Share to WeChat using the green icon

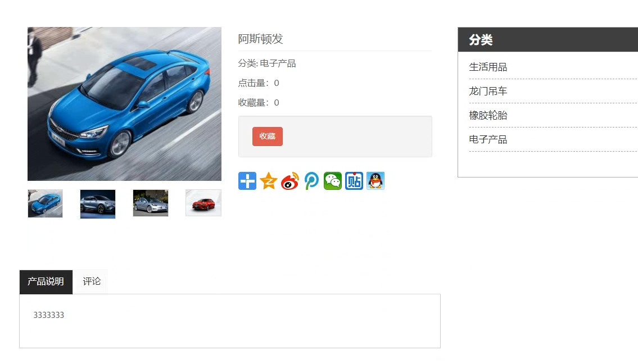click(333, 181)
